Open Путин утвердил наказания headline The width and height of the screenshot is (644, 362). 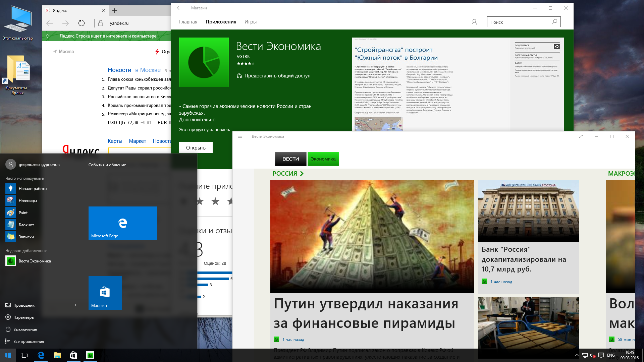(x=366, y=313)
